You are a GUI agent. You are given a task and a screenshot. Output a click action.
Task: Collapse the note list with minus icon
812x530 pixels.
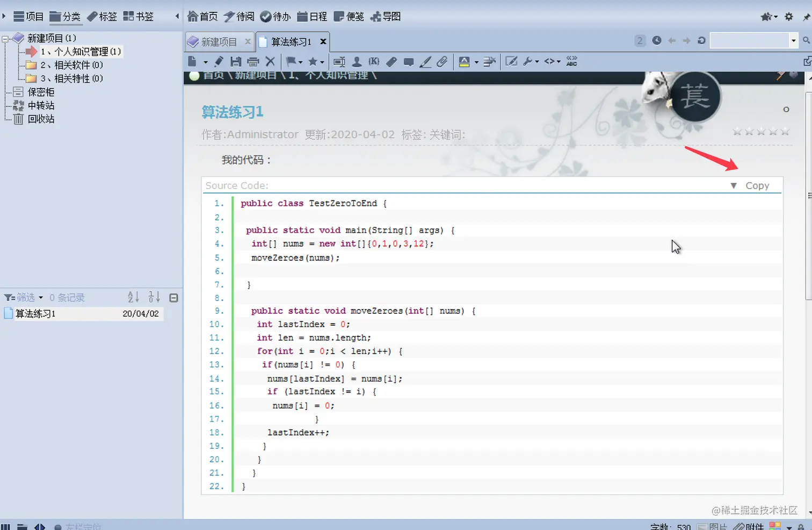point(173,298)
